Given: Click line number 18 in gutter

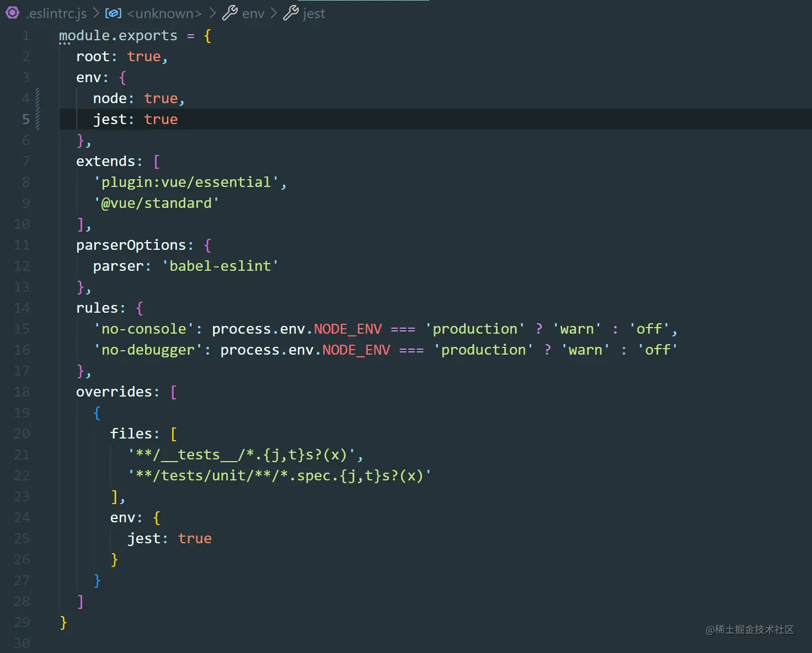Looking at the screenshot, I should (22, 392).
